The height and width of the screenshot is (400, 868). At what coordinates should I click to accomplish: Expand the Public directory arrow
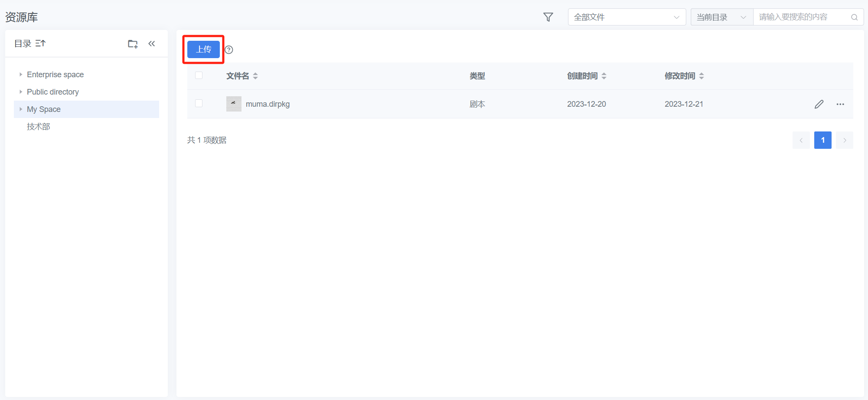click(21, 92)
